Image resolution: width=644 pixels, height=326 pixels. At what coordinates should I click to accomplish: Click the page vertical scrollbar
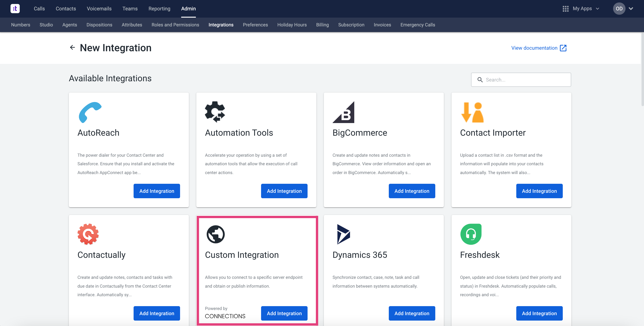642,70
